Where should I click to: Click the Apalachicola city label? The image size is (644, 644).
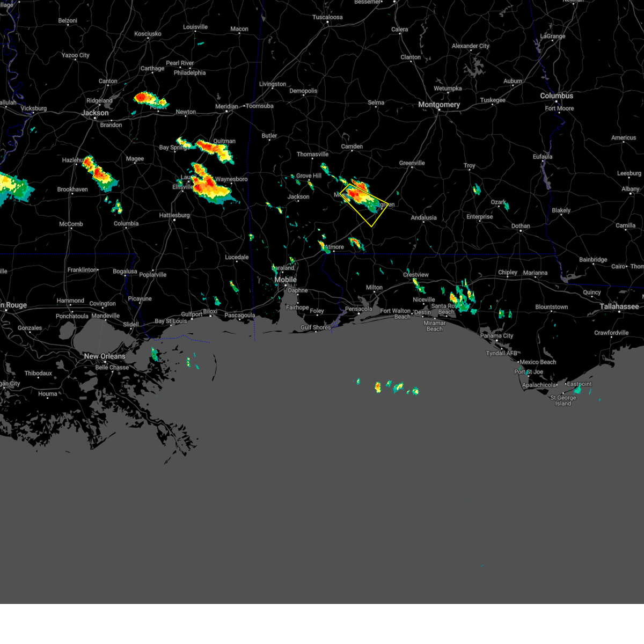click(x=539, y=385)
